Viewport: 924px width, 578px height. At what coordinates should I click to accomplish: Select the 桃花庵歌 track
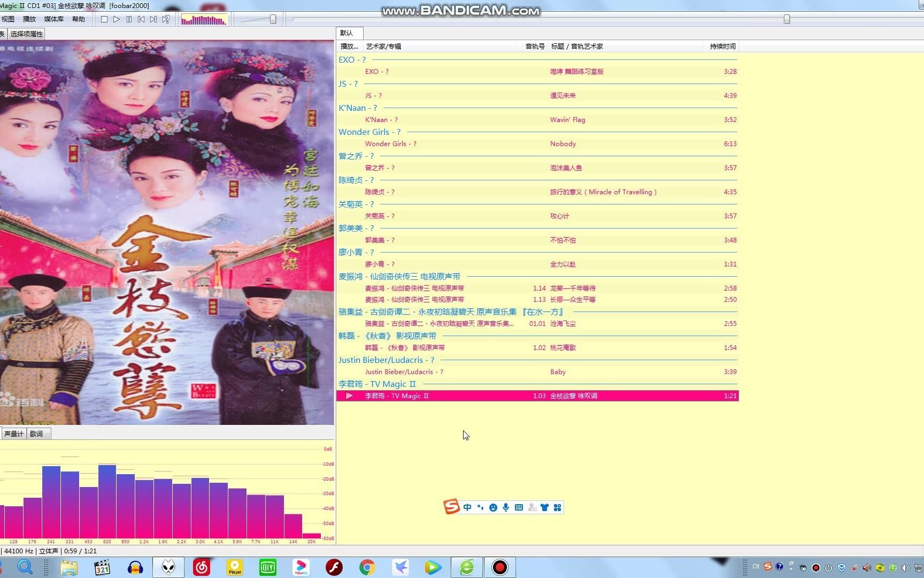click(537, 347)
